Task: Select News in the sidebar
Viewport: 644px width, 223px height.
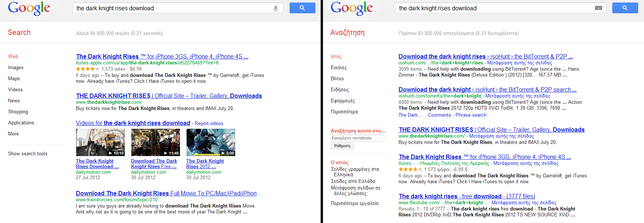Action: click(x=14, y=100)
